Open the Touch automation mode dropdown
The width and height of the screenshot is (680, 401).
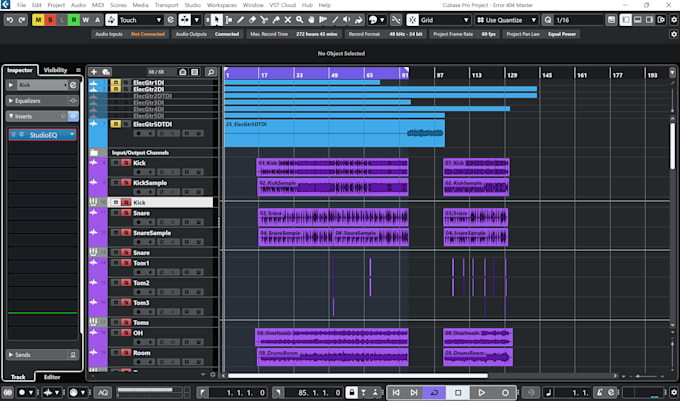click(x=159, y=20)
